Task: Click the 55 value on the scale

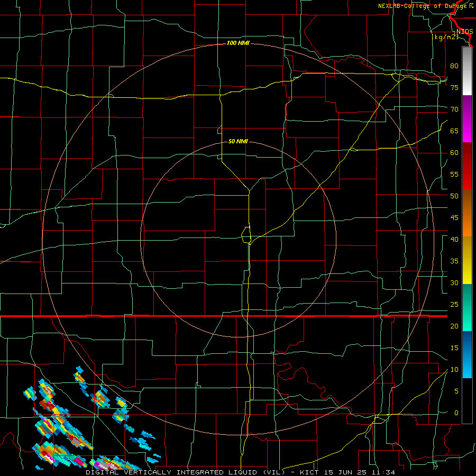Action: pyautogui.click(x=454, y=174)
